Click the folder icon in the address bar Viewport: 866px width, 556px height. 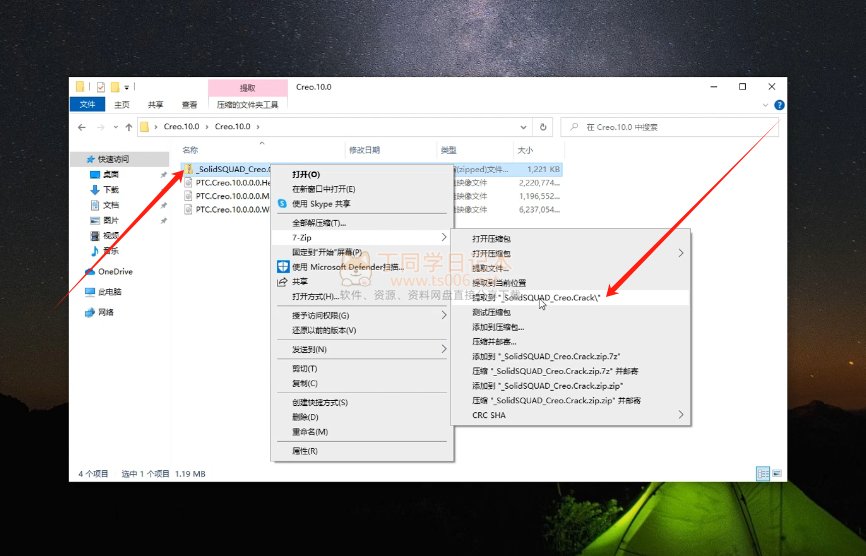coord(145,127)
